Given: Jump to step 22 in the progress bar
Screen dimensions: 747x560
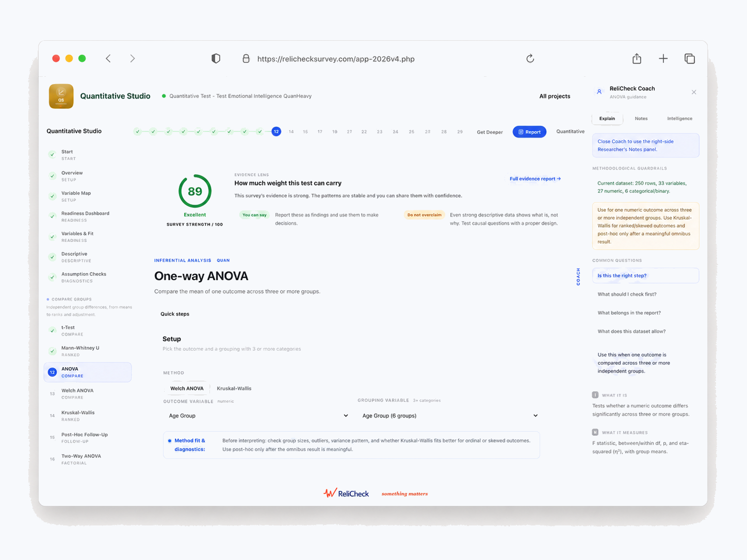Looking at the screenshot, I should coord(364,132).
